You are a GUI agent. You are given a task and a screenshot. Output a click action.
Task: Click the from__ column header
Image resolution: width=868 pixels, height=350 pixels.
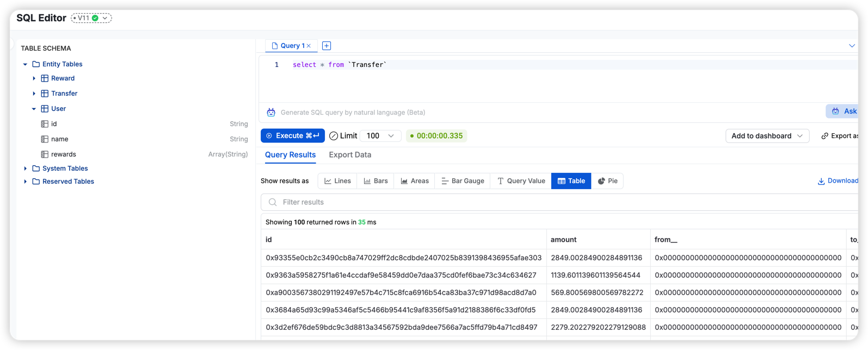748,240
